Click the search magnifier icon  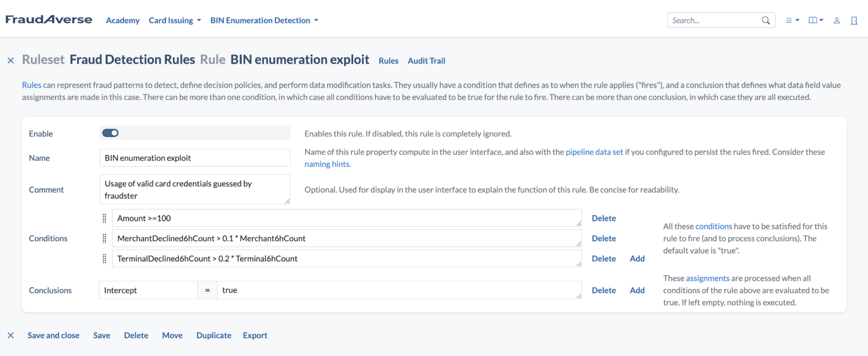click(766, 21)
